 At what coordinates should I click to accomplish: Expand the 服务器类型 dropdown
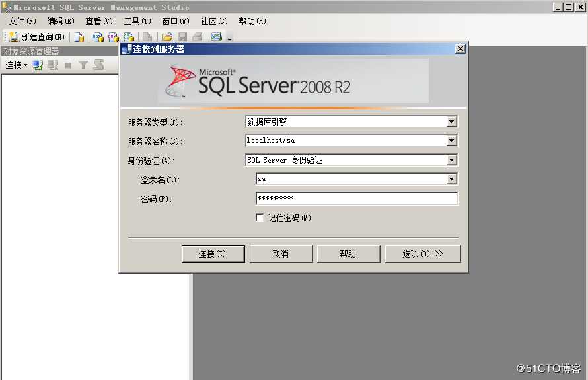pyautogui.click(x=451, y=122)
